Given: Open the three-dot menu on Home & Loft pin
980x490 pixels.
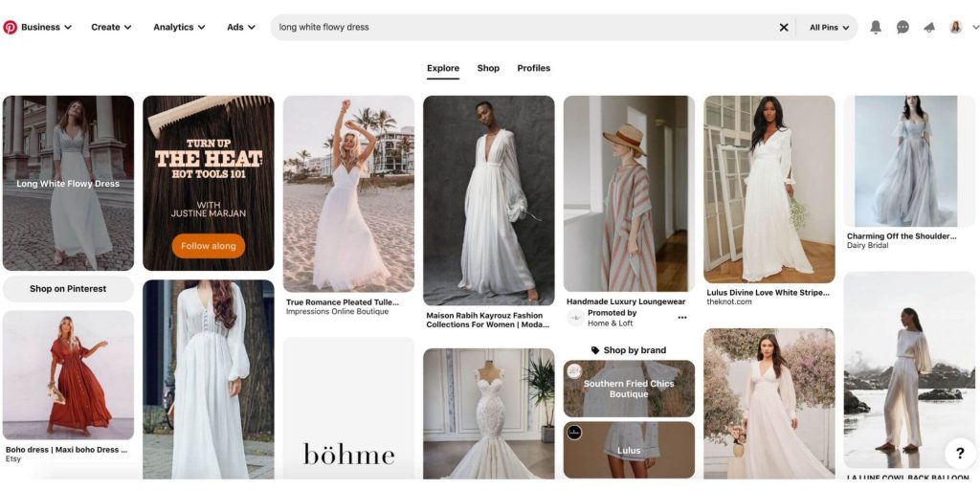Looking at the screenshot, I should (682, 318).
